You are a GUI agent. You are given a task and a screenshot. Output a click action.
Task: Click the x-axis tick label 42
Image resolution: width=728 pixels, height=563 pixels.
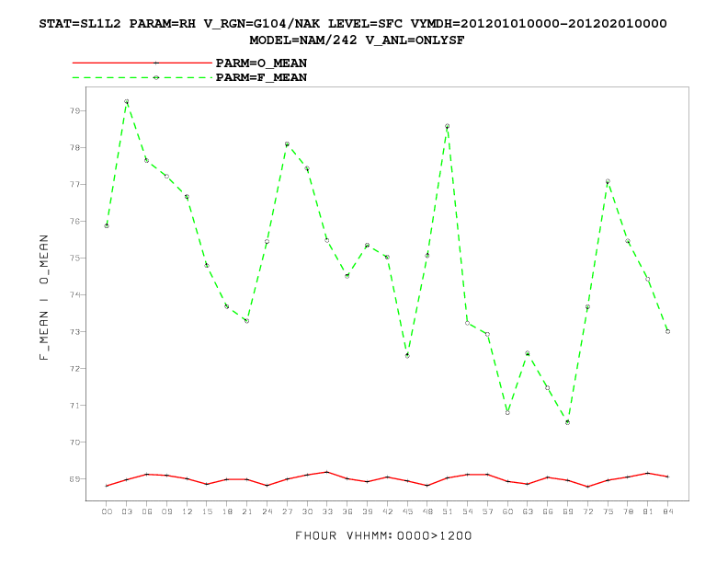point(387,511)
